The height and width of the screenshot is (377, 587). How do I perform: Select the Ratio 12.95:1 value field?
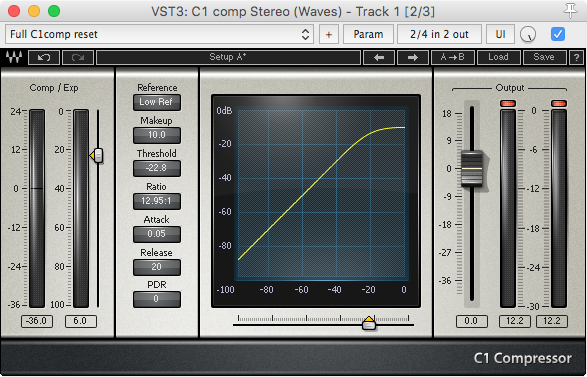[x=157, y=201]
